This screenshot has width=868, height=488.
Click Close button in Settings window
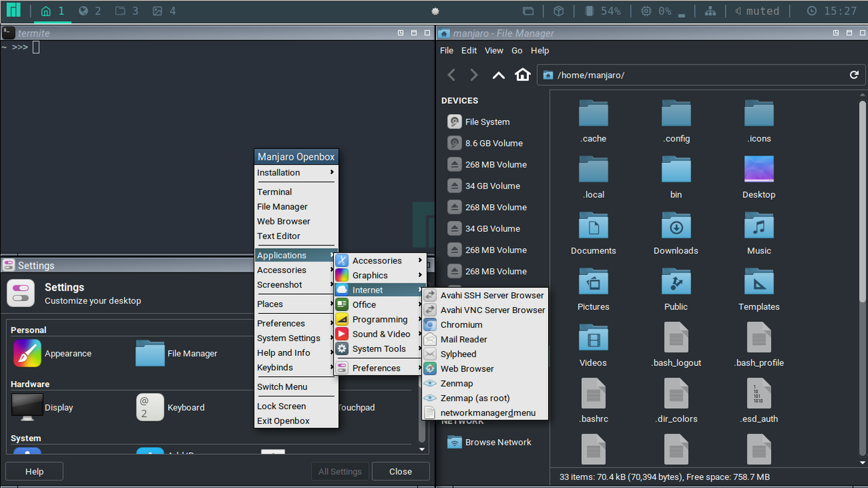(400, 472)
